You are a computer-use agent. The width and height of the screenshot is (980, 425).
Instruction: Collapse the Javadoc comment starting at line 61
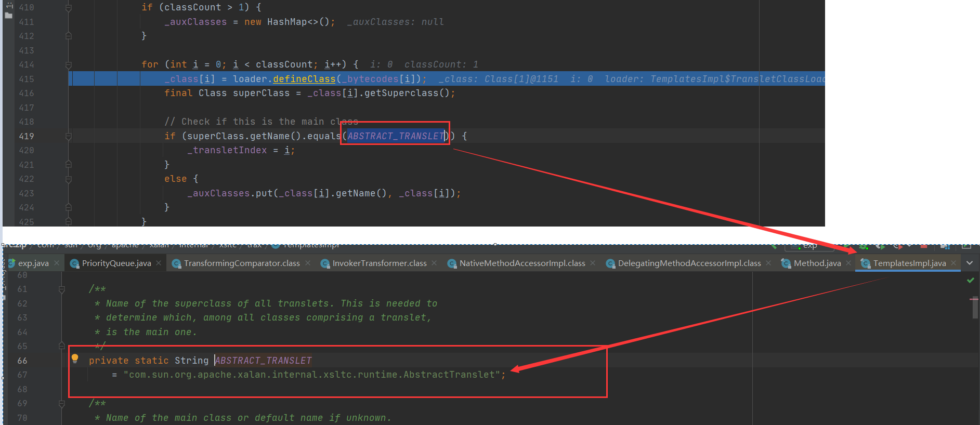tap(62, 289)
